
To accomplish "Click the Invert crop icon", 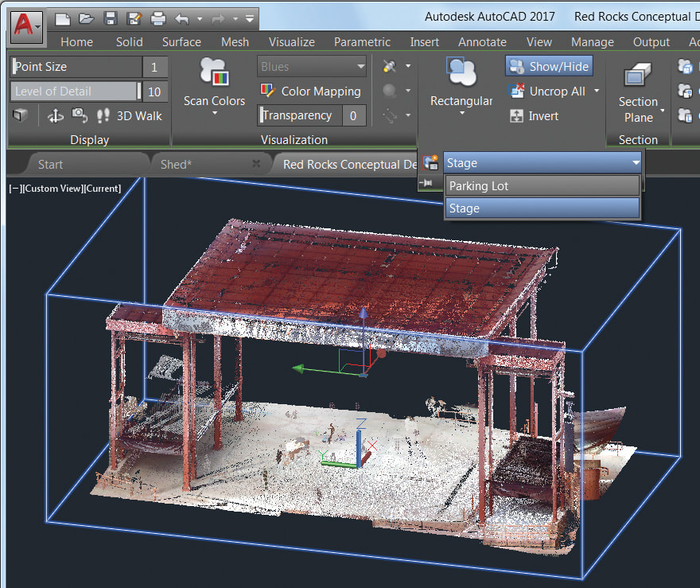I will pos(534,116).
